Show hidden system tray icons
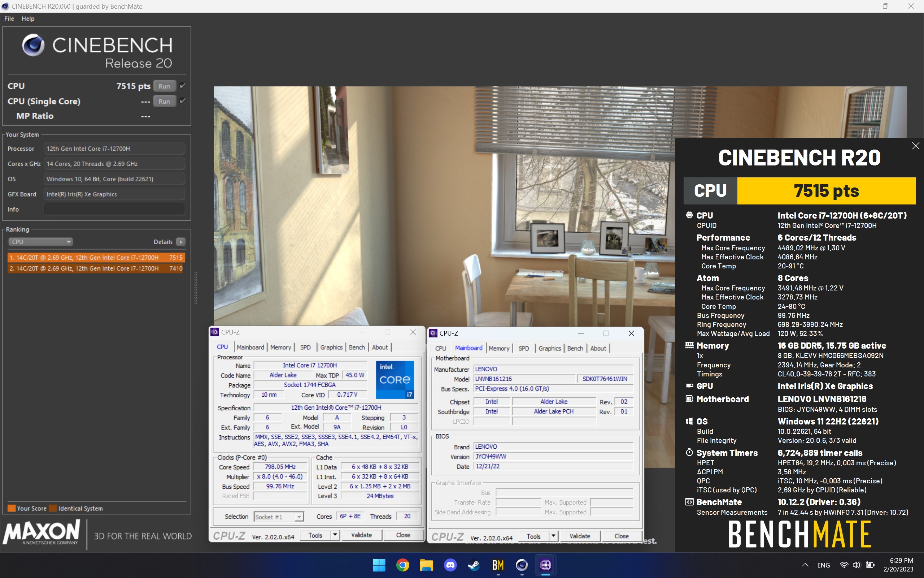Viewport: 924px width, 578px height. coord(805,565)
